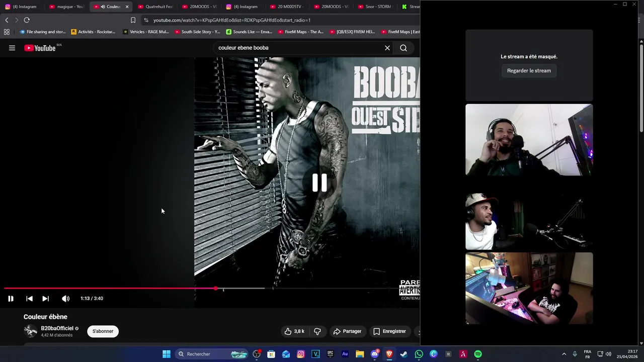Switch FRA keyboard language indicator
This screenshot has width=644, height=362.
coord(588,354)
